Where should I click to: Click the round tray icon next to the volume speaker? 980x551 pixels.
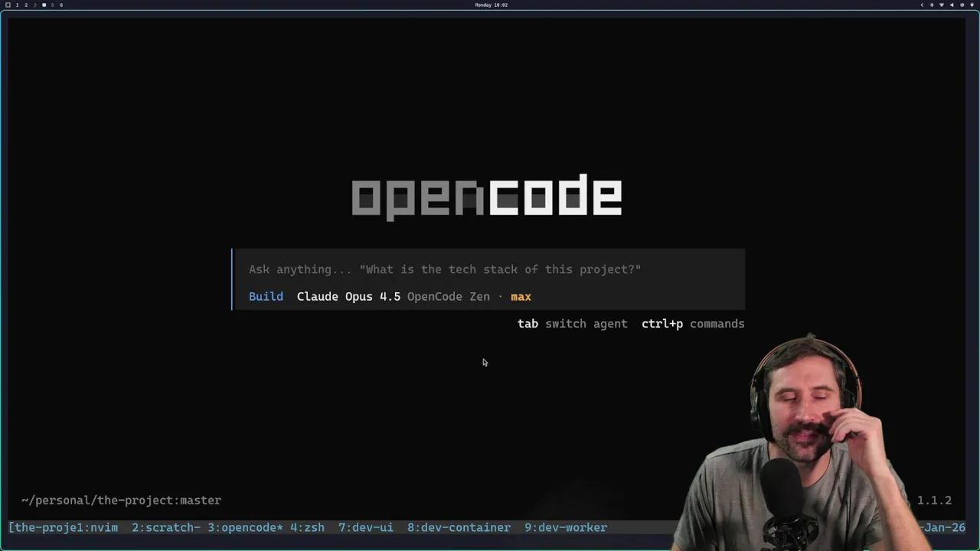[x=962, y=5]
